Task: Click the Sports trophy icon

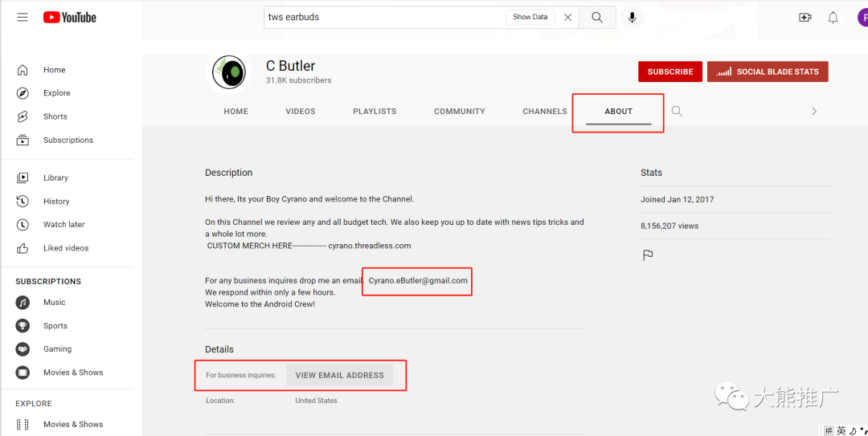Action: pyautogui.click(x=23, y=326)
